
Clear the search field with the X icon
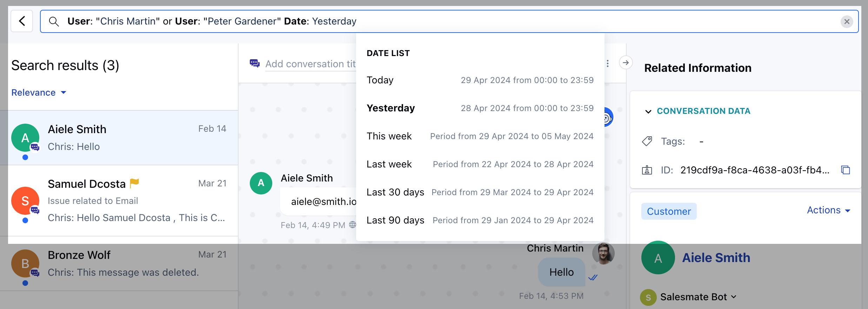[847, 22]
